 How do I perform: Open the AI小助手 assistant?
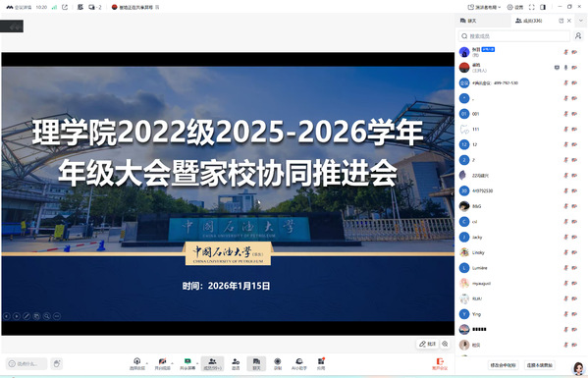click(x=298, y=363)
